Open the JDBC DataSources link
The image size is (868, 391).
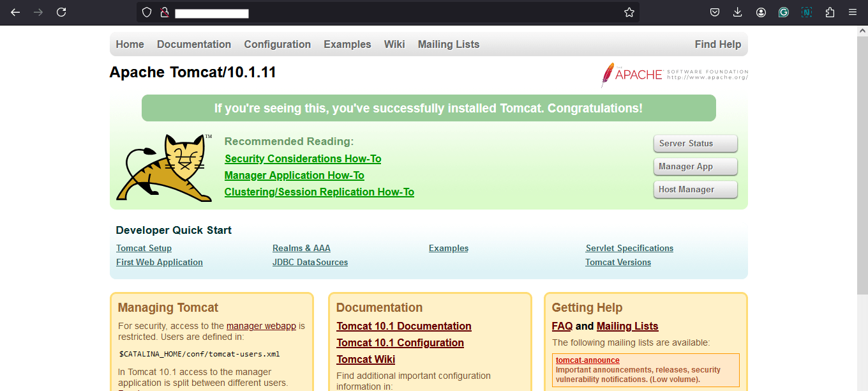click(x=310, y=262)
